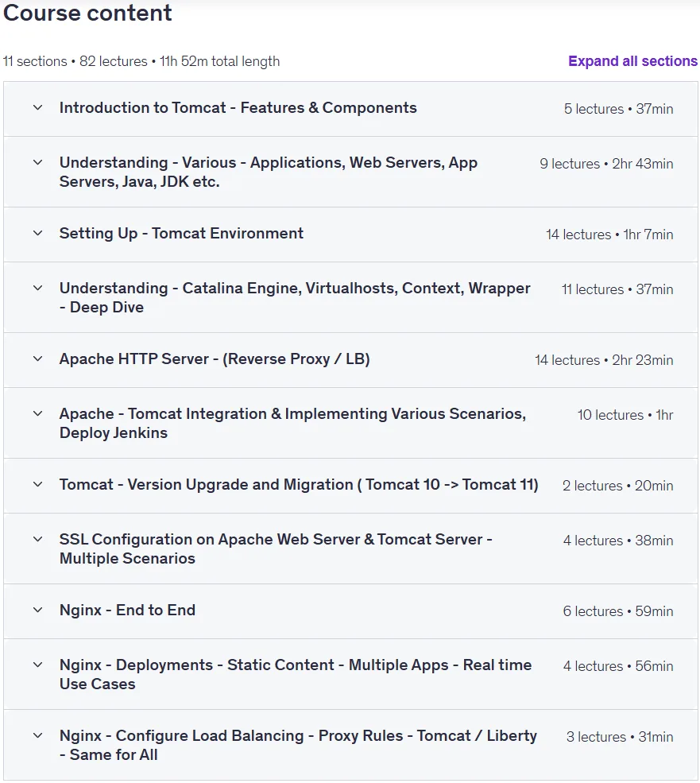Click Apache HTTP Server (Reverse Proxy / LB) title

click(215, 359)
